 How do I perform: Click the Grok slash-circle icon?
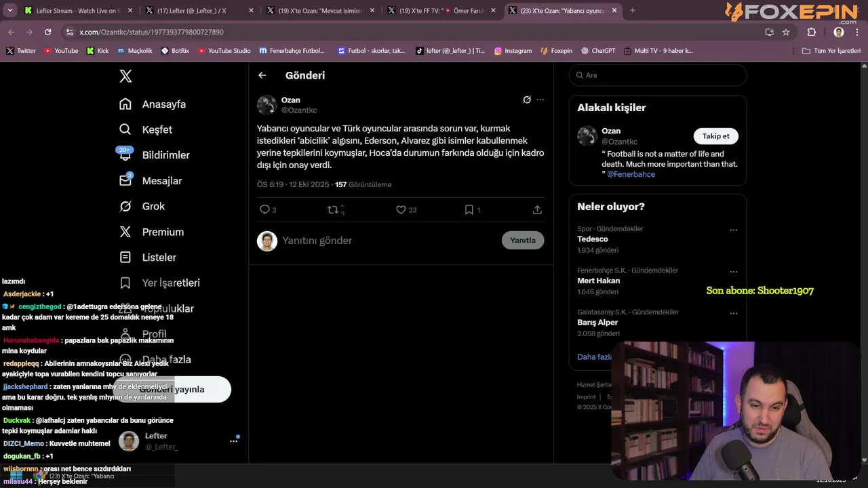(x=125, y=206)
